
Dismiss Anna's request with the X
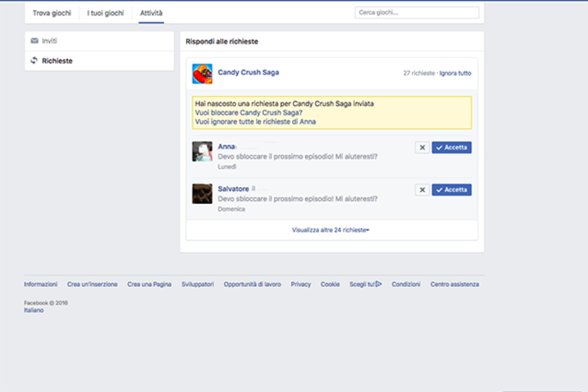point(422,147)
